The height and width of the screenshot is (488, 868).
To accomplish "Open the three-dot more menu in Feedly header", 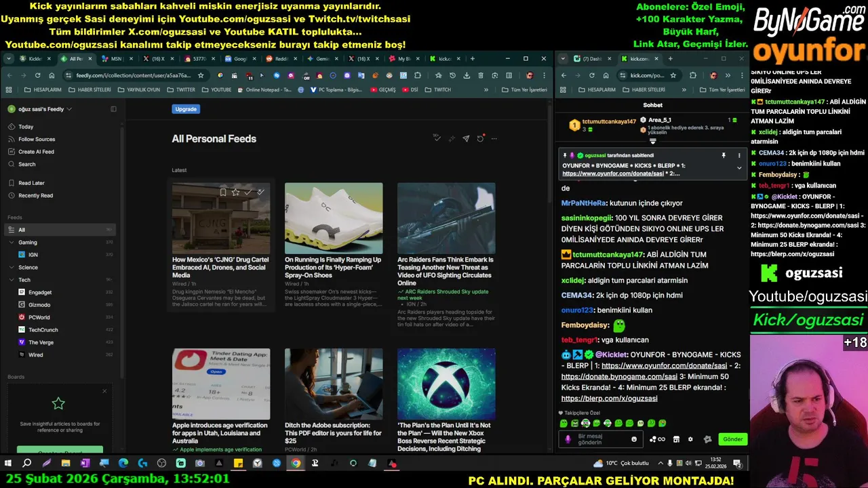I will (x=494, y=138).
